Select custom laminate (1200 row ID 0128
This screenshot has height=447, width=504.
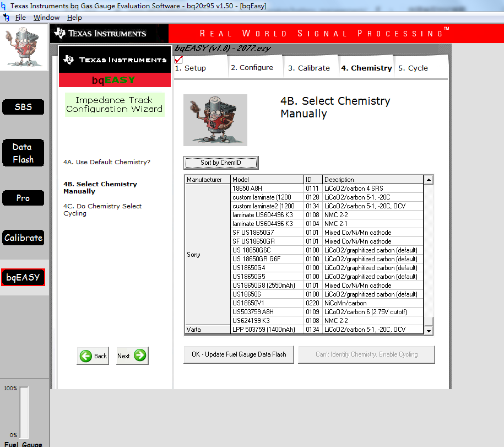click(327, 197)
